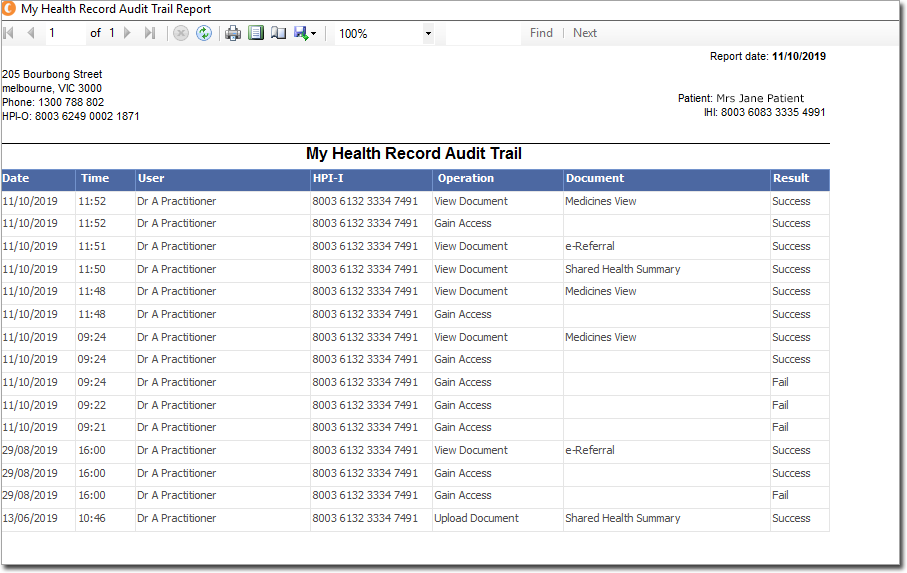The width and height of the screenshot is (907, 573).
Task: Click the Result column header
Action: [x=790, y=179]
